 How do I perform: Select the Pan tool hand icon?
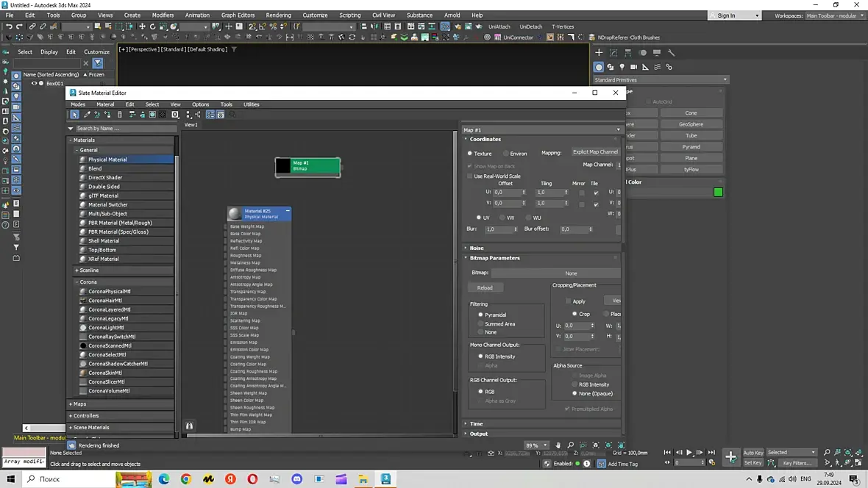coord(558,445)
